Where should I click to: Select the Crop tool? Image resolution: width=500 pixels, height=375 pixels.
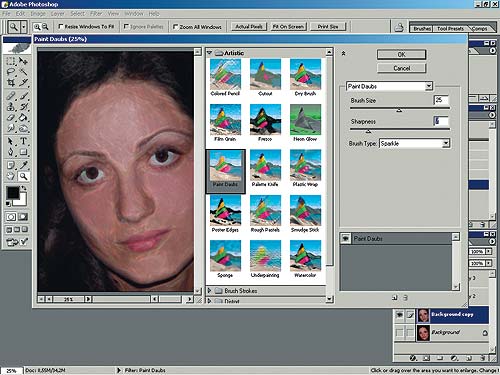pyautogui.click(x=11, y=82)
